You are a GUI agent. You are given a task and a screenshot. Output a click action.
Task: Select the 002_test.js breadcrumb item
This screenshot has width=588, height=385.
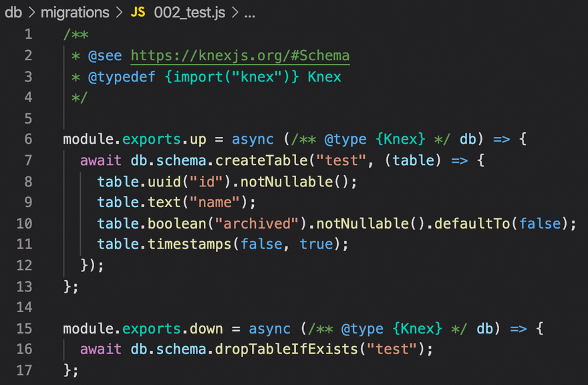[x=190, y=12]
